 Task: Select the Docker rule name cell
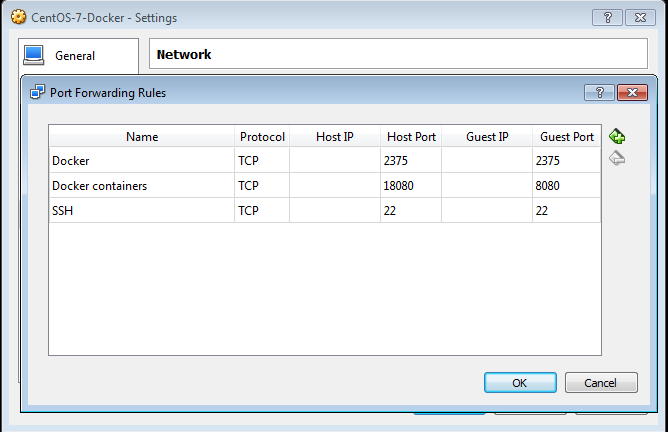pos(142,160)
